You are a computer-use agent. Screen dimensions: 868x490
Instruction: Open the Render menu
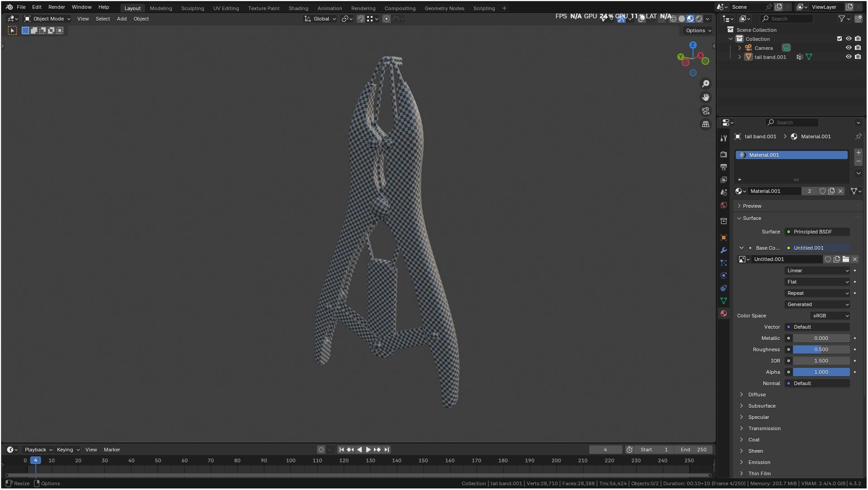click(x=57, y=7)
